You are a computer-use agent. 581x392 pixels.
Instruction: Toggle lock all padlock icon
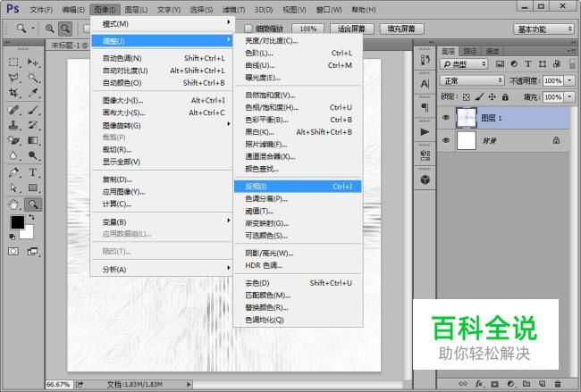point(505,97)
